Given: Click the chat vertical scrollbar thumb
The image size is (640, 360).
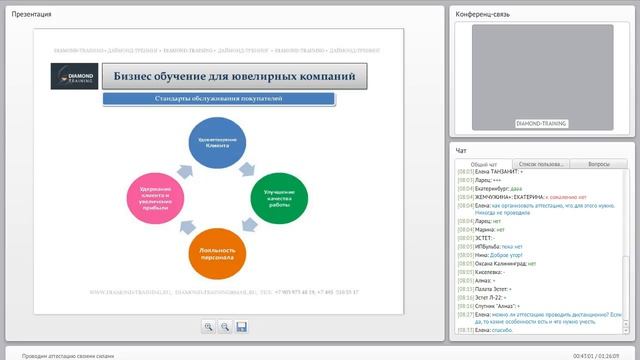Looking at the screenshot, I should 626,288.
